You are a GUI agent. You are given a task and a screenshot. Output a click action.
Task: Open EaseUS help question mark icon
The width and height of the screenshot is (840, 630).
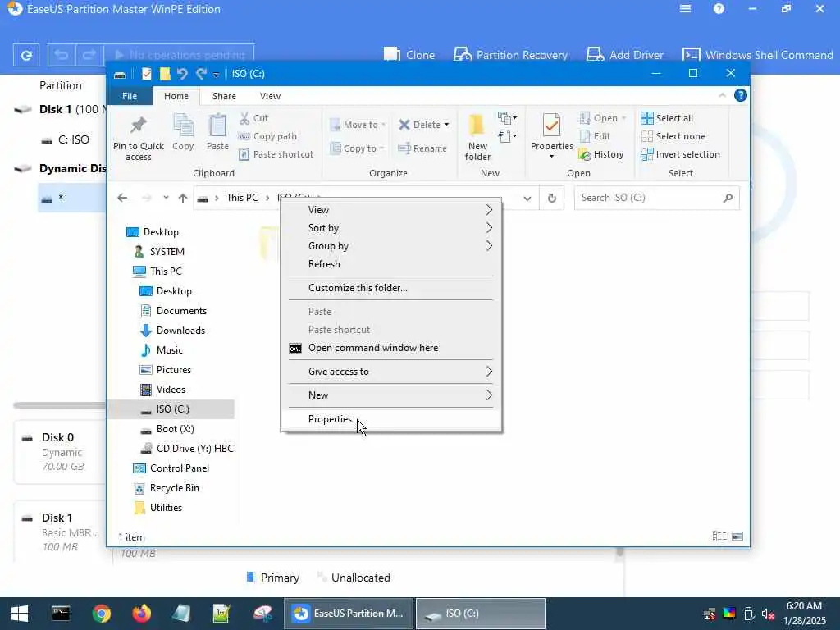pyautogui.click(x=719, y=8)
